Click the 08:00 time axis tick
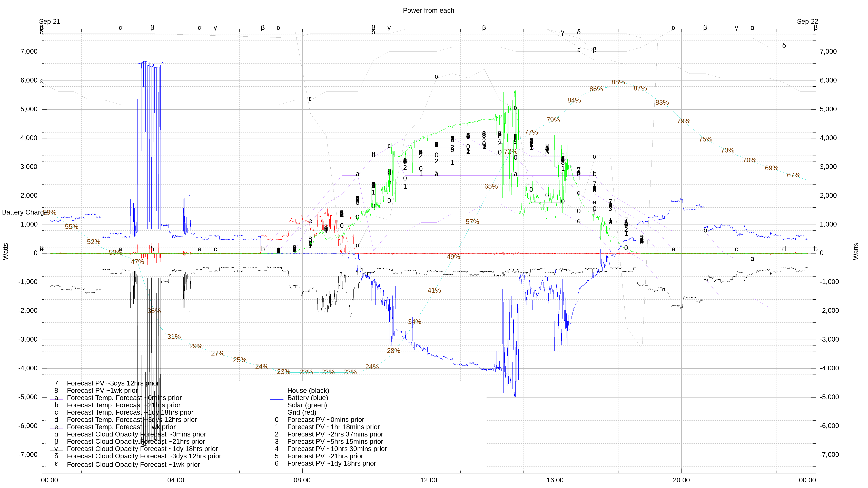 302,480
